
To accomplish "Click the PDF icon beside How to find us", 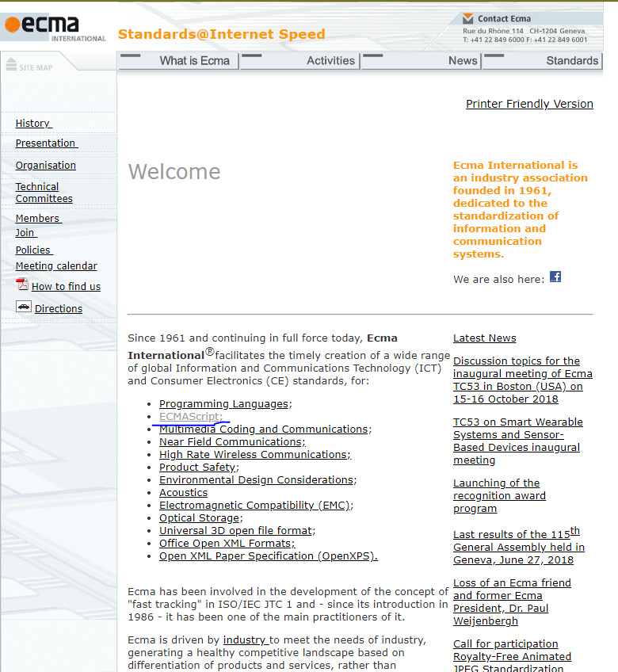I will [22, 284].
